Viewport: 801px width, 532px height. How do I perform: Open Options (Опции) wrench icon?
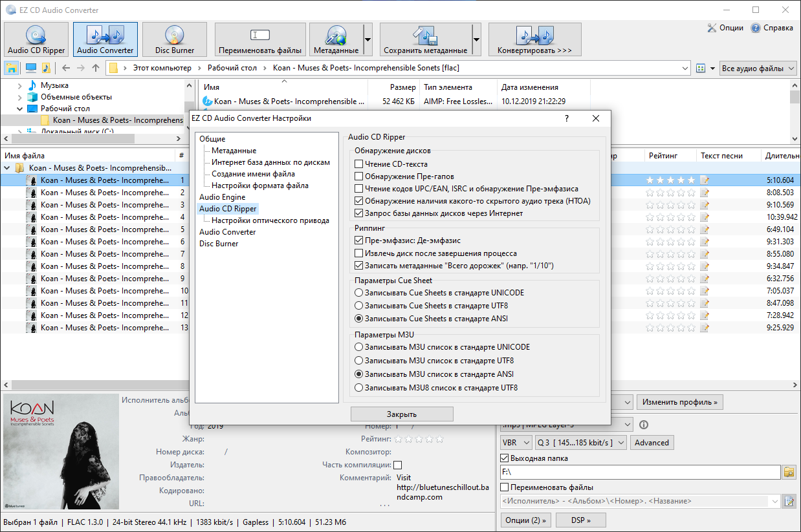click(x=725, y=28)
